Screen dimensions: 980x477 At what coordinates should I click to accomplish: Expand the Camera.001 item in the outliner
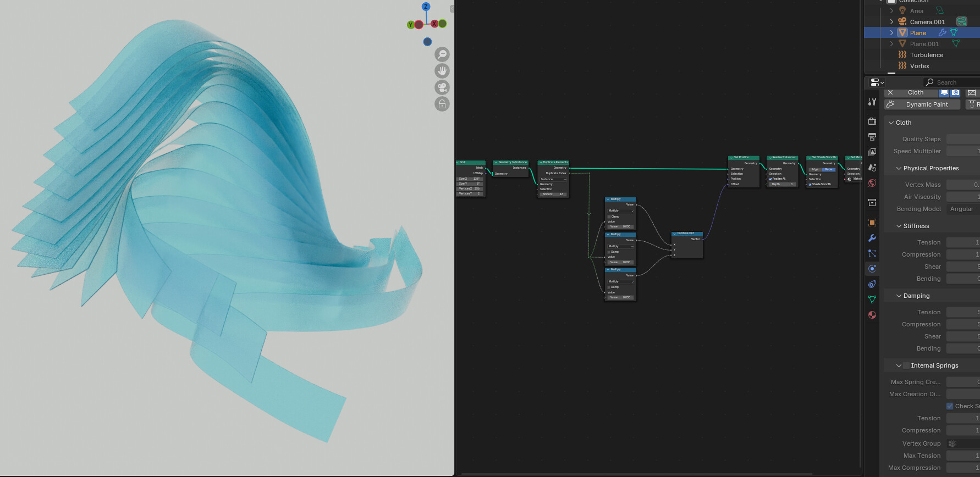click(891, 22)
